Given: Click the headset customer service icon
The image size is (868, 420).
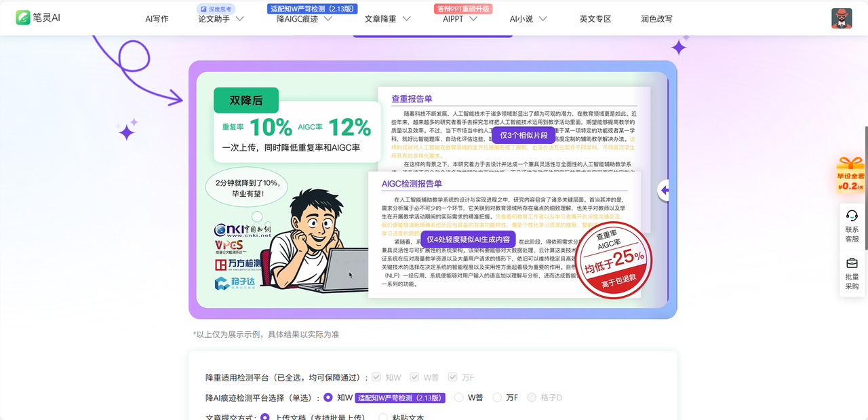Looking at the screenshot, I should pyautogui.click(x=852, y=216).
